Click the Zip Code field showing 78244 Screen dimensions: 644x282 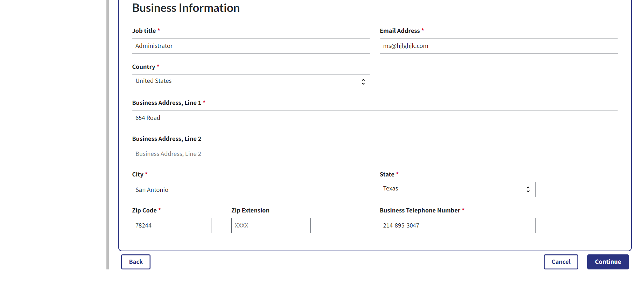pos(171,225)
